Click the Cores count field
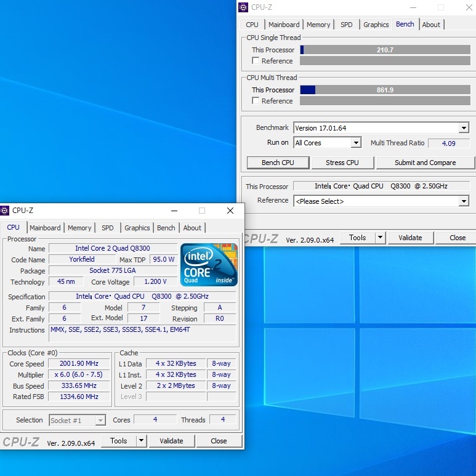This screenshot has height=476, width=476. pos(155,419)
